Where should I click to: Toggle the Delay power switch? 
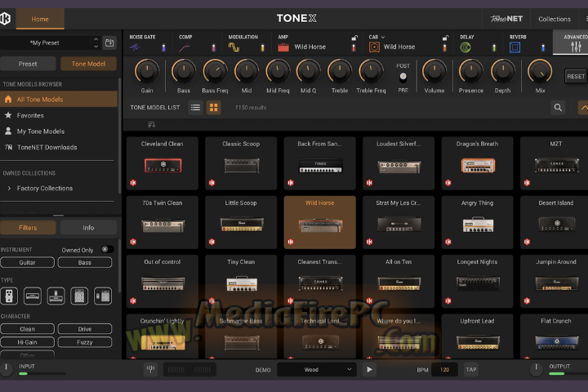point(494,47)
